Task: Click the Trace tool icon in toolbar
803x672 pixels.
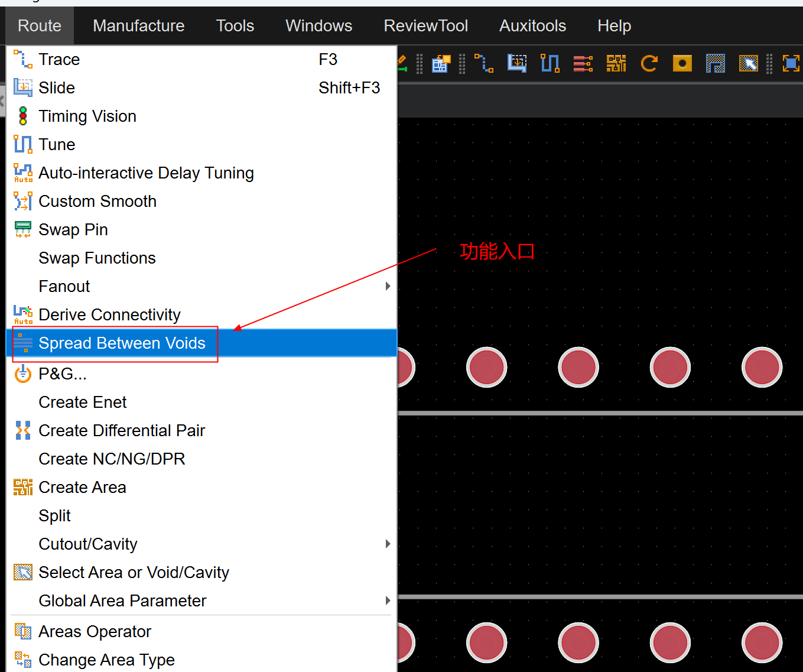Action: click(484, 63)
